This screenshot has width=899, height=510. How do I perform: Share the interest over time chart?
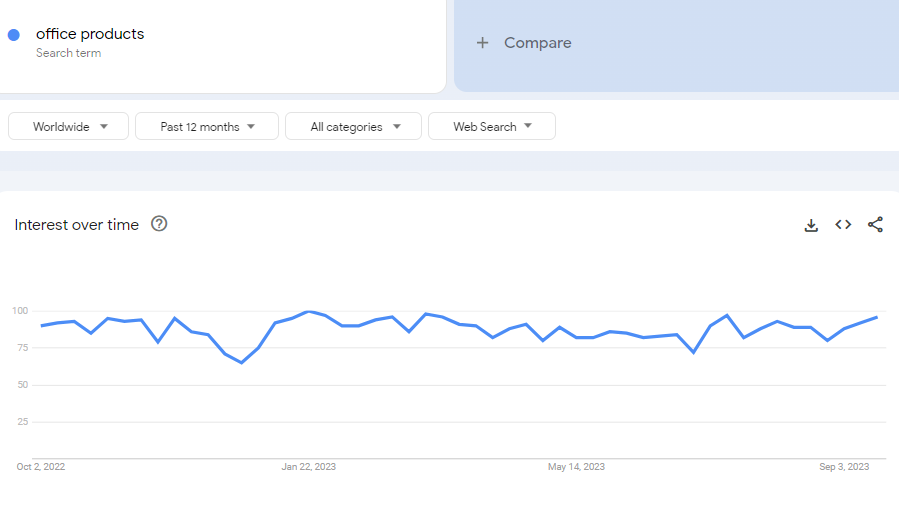[x=875, y=225]
